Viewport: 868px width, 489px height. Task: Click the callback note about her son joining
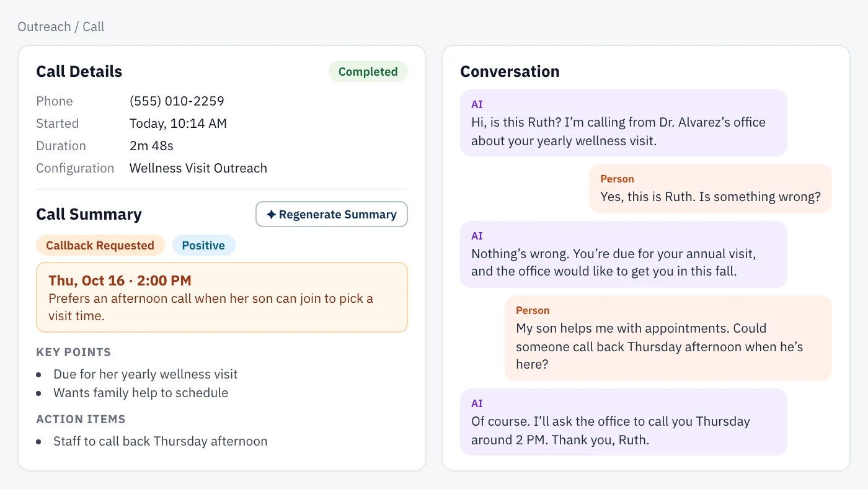click(211, 307)
